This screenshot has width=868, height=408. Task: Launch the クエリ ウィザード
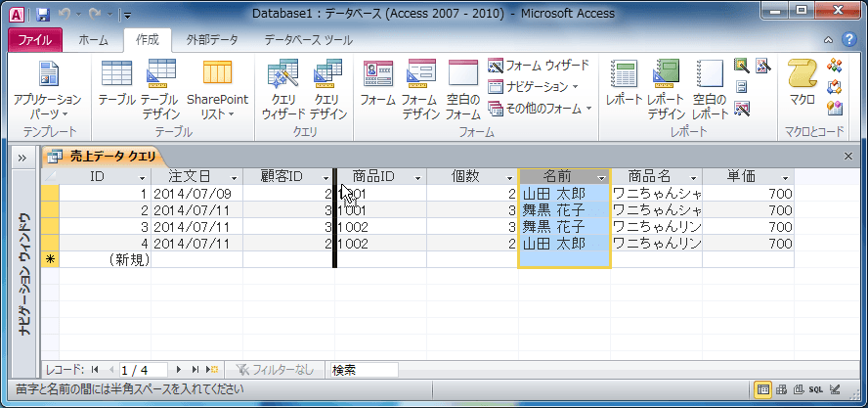283,90
